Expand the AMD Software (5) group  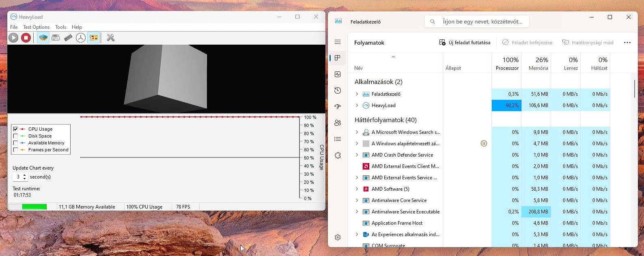[x=357, y=189]
